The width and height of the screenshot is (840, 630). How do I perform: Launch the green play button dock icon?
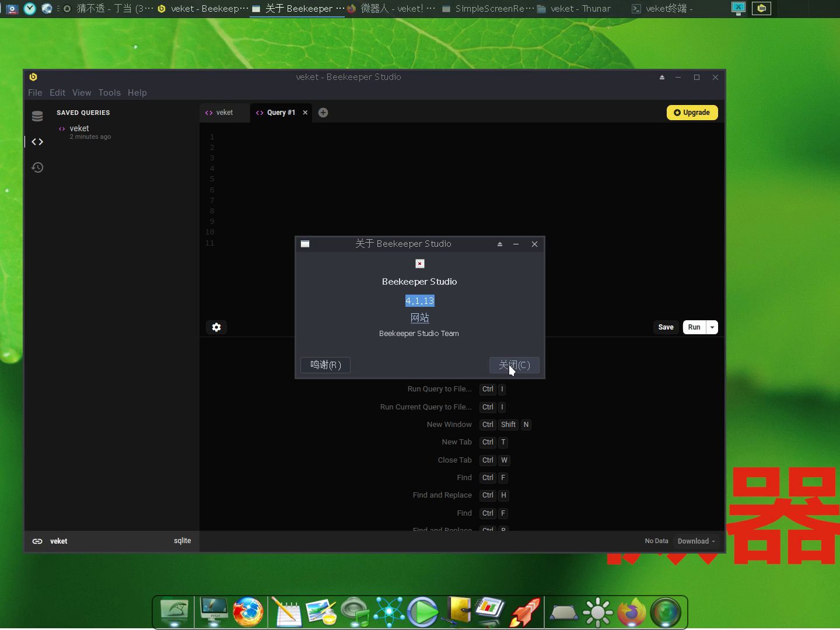[423, 612]
